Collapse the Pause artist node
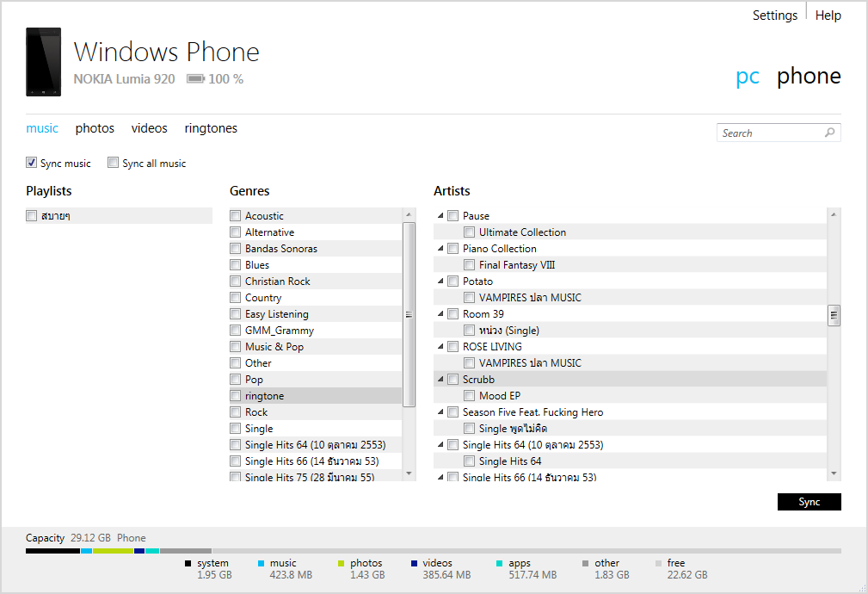The image size is (868, 594). tap(440, 215)
